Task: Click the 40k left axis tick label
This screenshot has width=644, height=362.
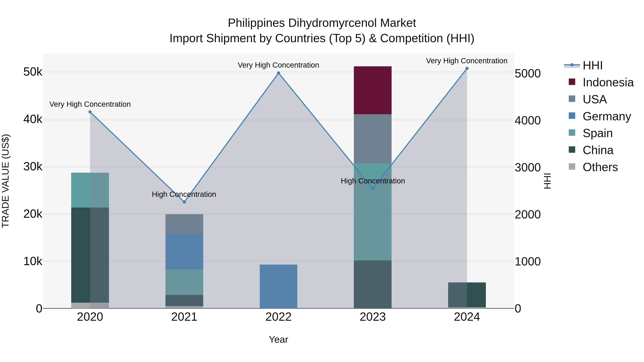Action: [33, 119]
